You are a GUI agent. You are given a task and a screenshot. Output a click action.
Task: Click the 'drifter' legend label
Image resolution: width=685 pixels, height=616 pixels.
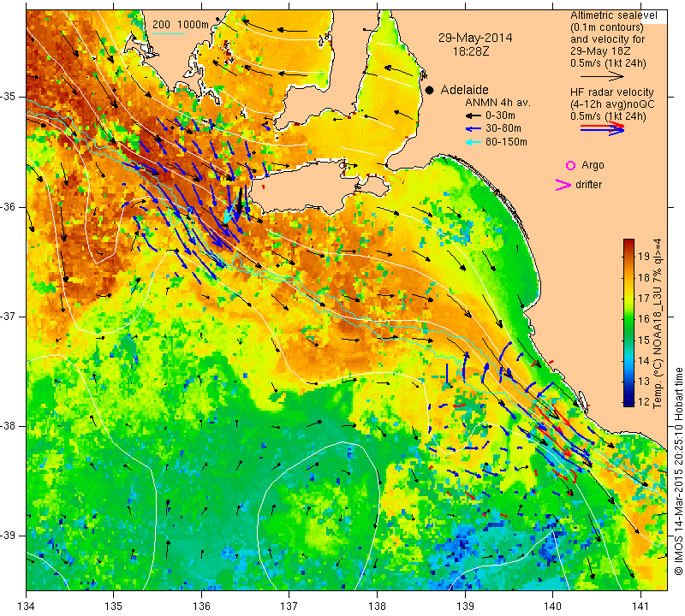point(588,185)
